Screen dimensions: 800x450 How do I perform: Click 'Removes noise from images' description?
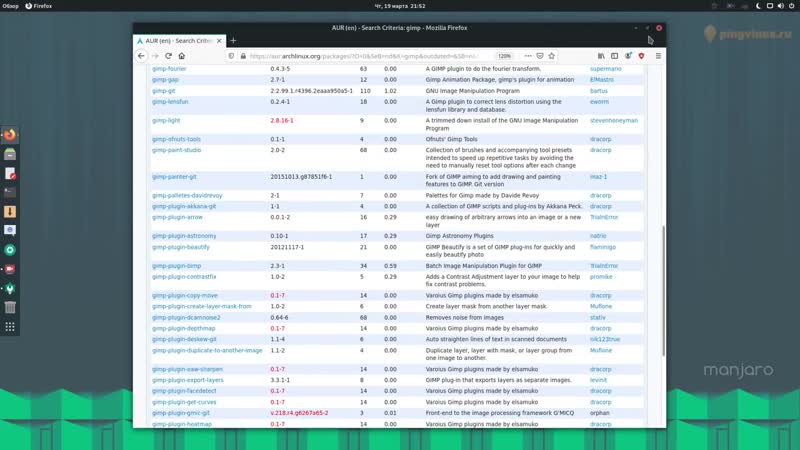(464, 317)
